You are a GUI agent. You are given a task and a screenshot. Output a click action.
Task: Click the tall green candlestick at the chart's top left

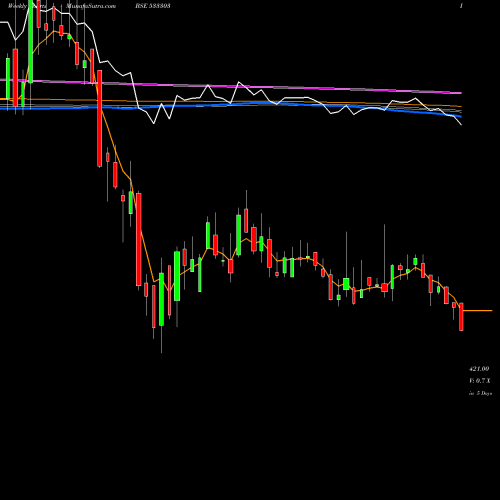click(31, 41)
